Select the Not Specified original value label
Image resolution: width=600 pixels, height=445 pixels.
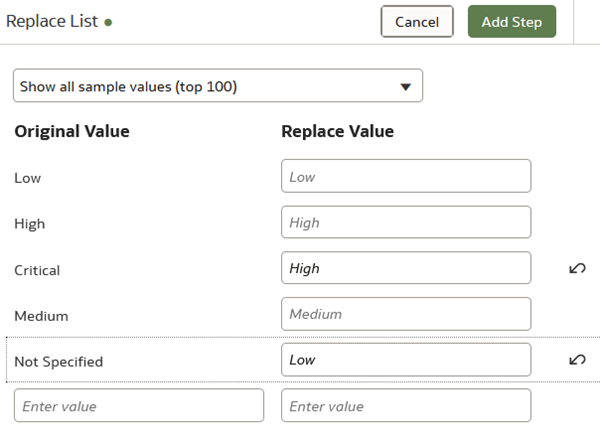point(58,362)
